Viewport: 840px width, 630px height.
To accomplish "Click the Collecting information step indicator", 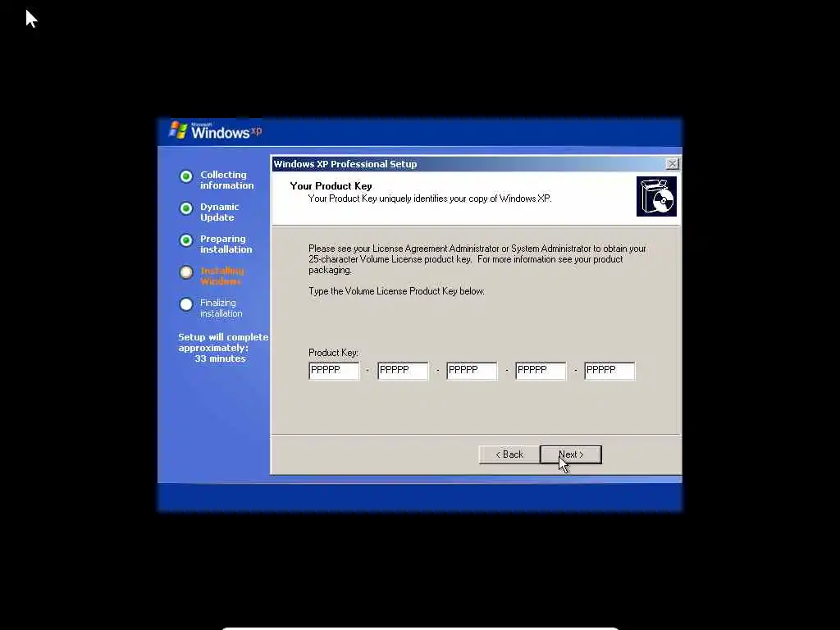I will point(186,176).
